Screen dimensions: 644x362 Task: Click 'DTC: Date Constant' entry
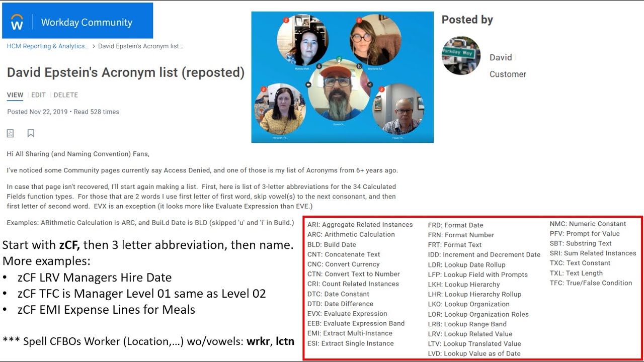coord(338,294)
